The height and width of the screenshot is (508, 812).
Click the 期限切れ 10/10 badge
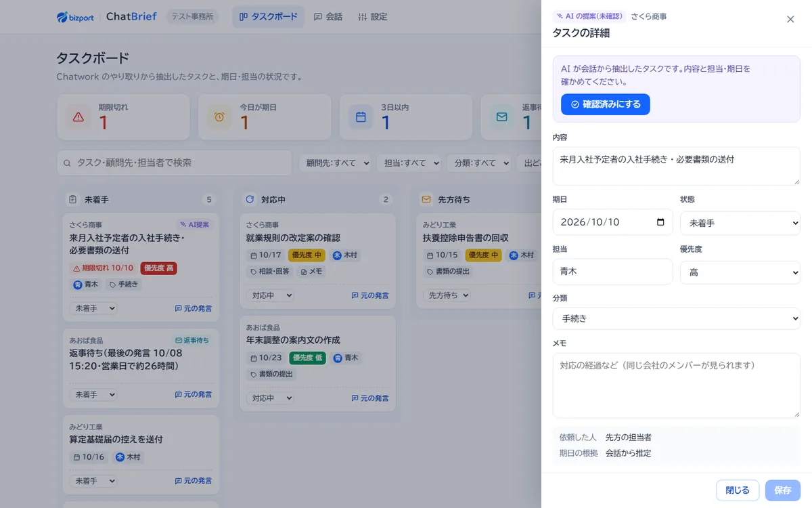[x=103, y=268]
